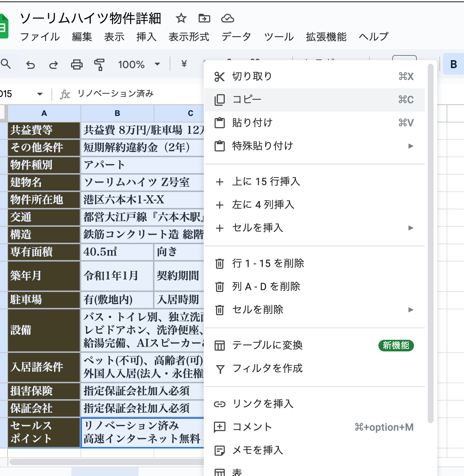
Task: Check the cloud save status icon
Action: click(227, 18)
